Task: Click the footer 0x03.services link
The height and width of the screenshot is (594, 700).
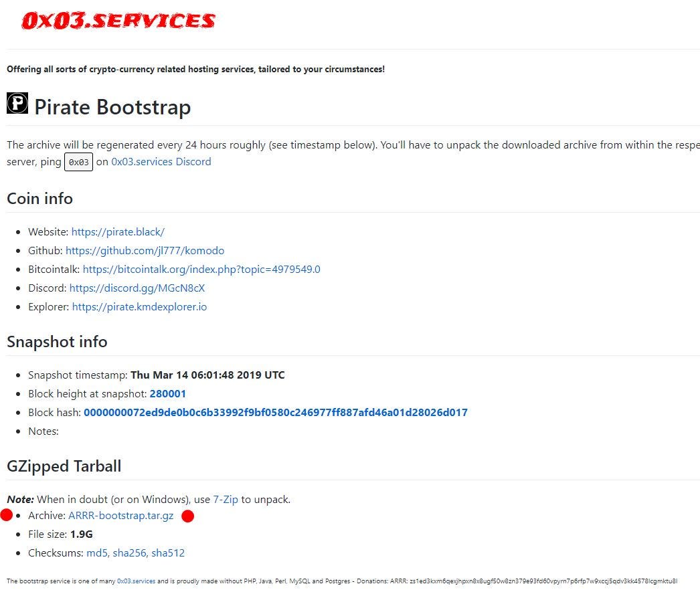Action: coord(136,581)
